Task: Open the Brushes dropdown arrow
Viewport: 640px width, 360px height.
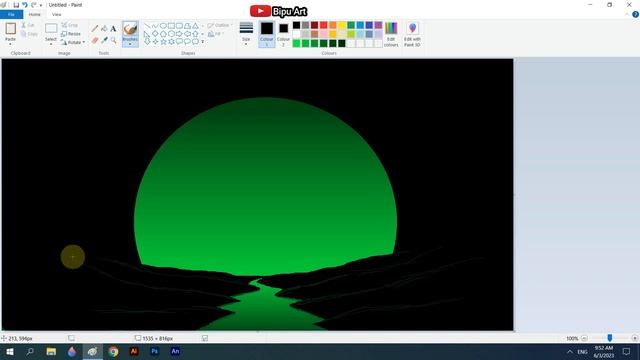Action: point(130,44)
